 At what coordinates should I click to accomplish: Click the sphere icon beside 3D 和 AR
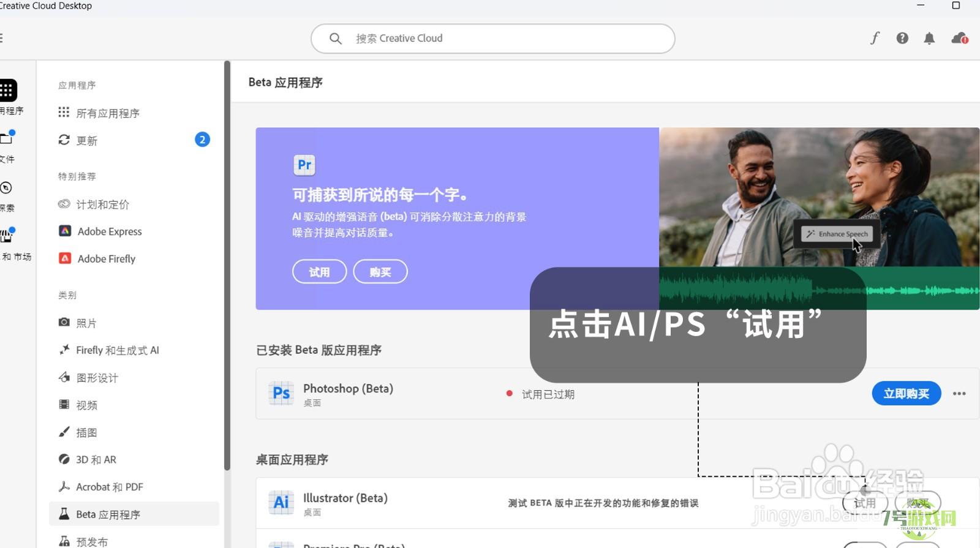64,459
